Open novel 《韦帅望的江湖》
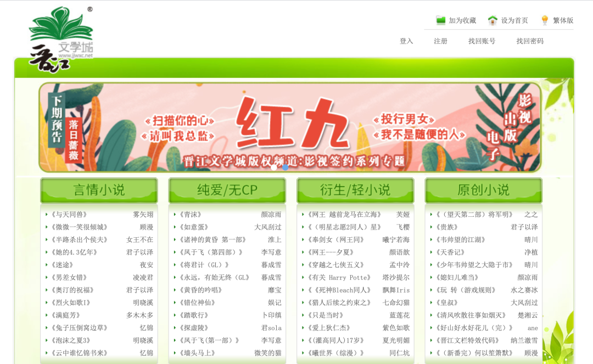 tap(461, 239)
